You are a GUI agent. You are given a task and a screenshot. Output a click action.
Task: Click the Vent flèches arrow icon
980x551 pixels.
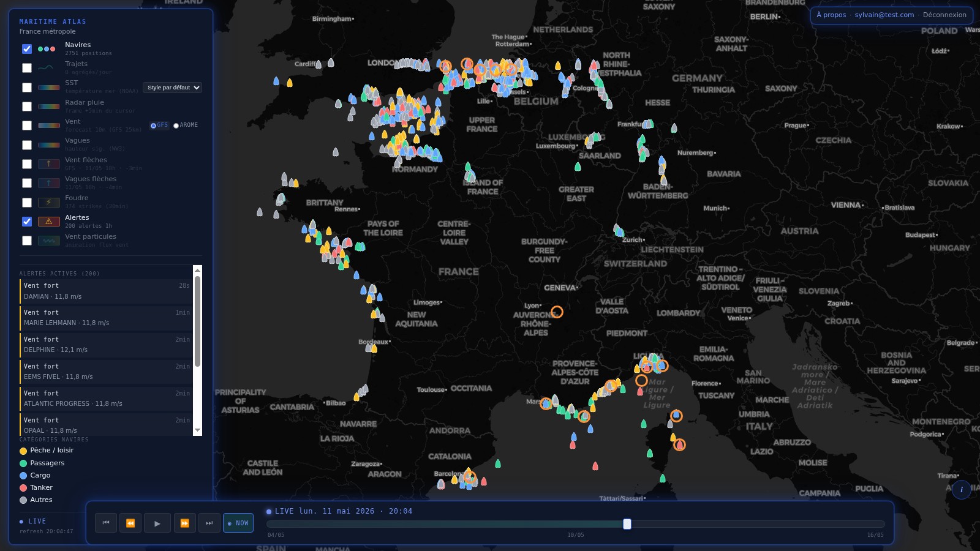(49, 164)
